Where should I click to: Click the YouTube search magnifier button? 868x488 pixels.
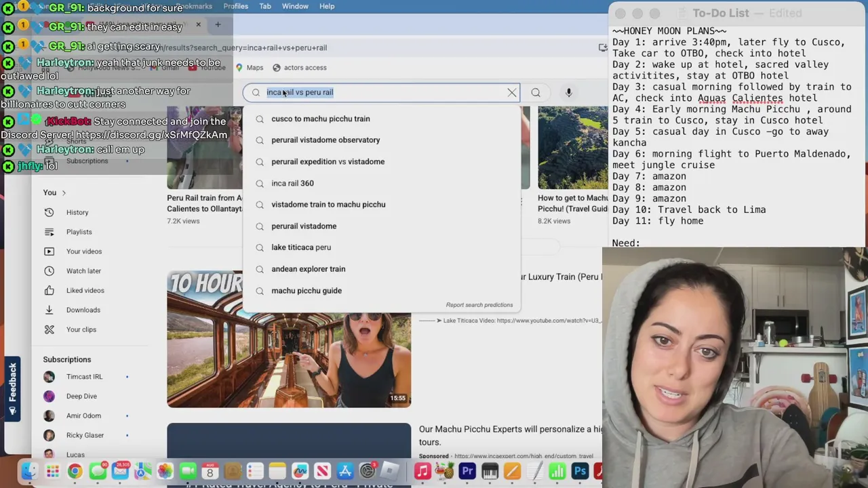(536, 92)
